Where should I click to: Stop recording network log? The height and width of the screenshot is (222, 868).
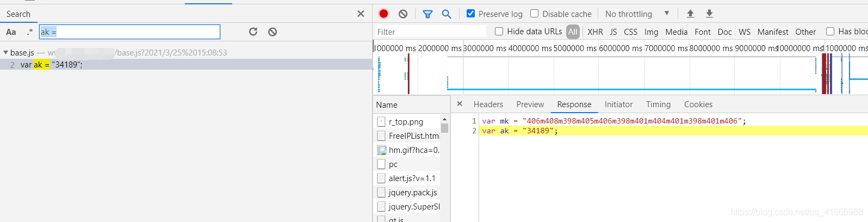[x=383, y=14]
